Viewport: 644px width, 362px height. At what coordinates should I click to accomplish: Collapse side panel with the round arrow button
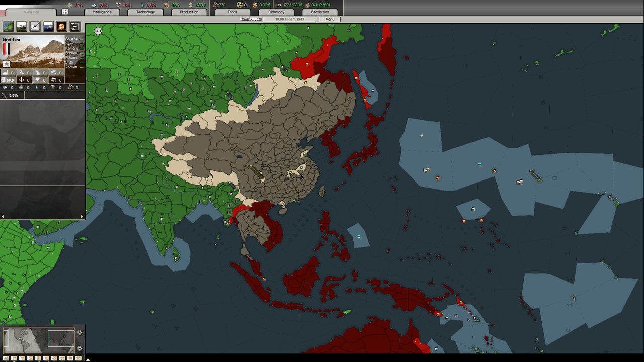click(x=98, y=31)
